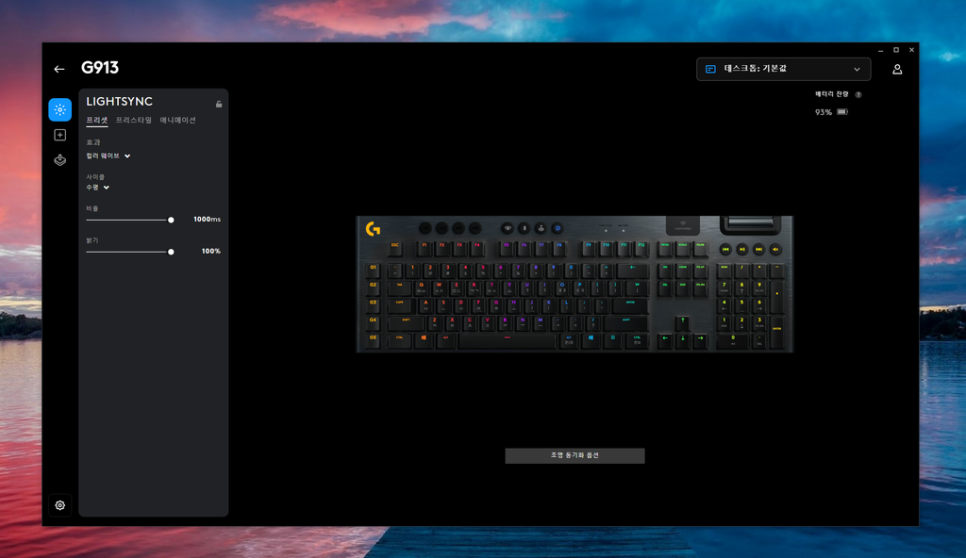966x558 pixels.
Task: Click the 93% battery percentage text
Action: click(823, 112)
